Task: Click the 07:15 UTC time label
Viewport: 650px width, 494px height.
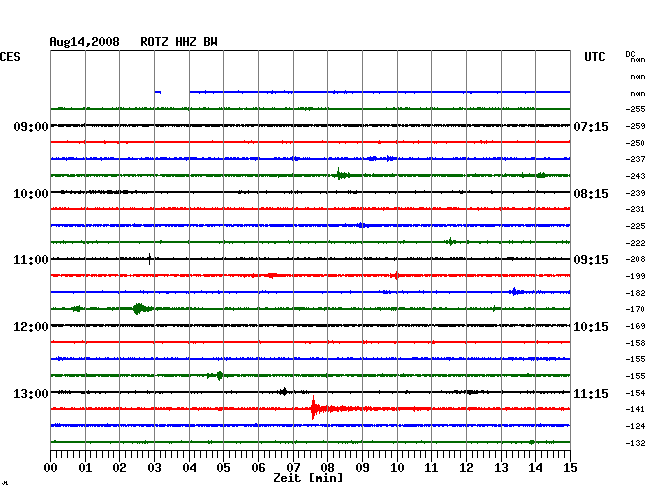Action: click(591, 126)
